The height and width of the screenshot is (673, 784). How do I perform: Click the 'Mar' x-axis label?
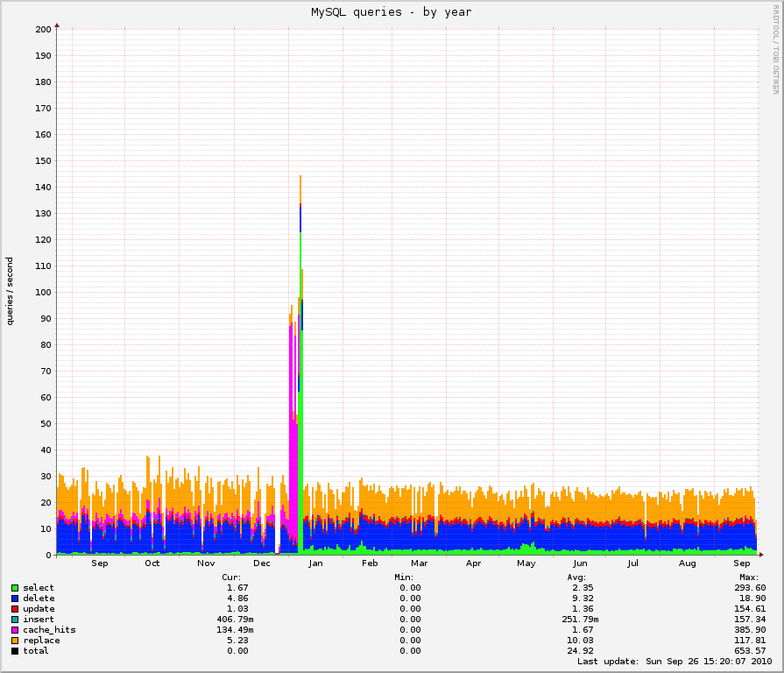coord(419,563)
